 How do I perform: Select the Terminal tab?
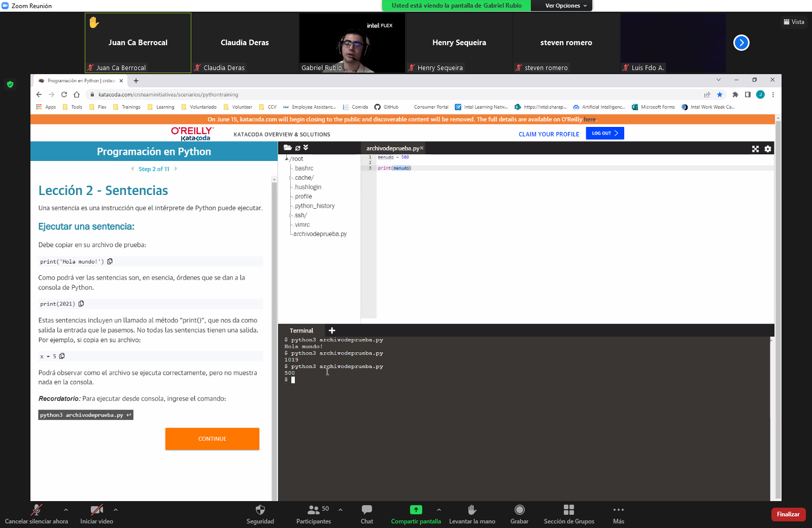301,331
